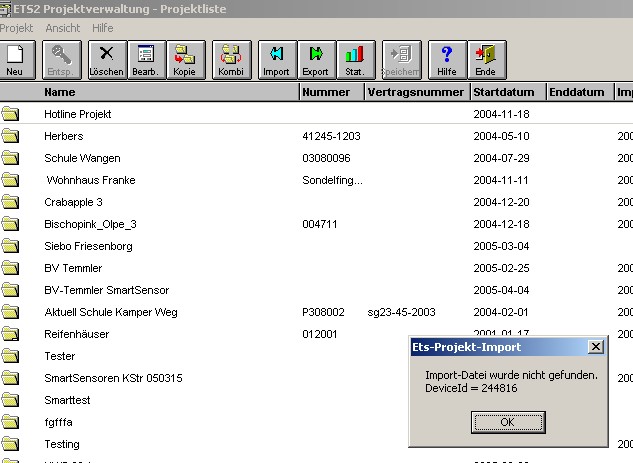Click the Kopie copy project icon

click(185, 59)
